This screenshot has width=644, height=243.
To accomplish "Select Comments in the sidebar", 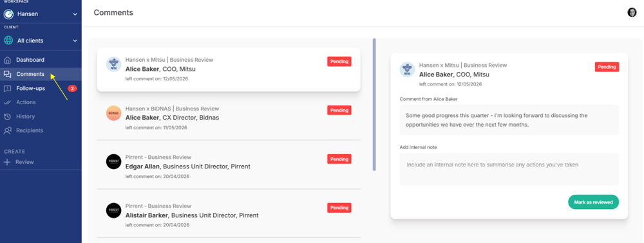I will coord(41,74).
